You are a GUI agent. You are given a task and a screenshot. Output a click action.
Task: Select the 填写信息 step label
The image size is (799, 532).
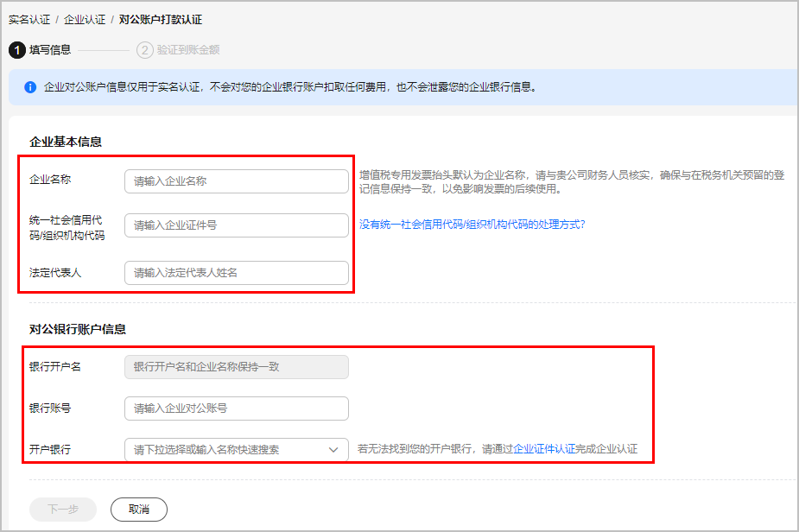[x=50, y=50]
